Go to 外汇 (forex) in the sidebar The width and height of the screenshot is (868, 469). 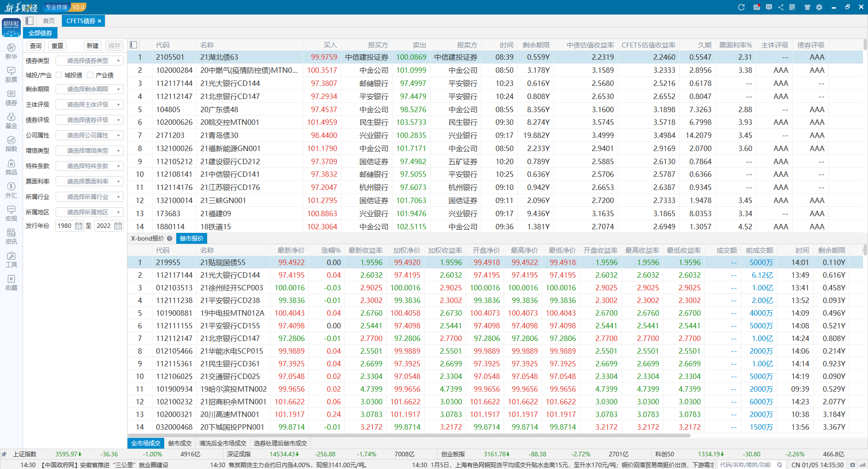tap(11, 190)
